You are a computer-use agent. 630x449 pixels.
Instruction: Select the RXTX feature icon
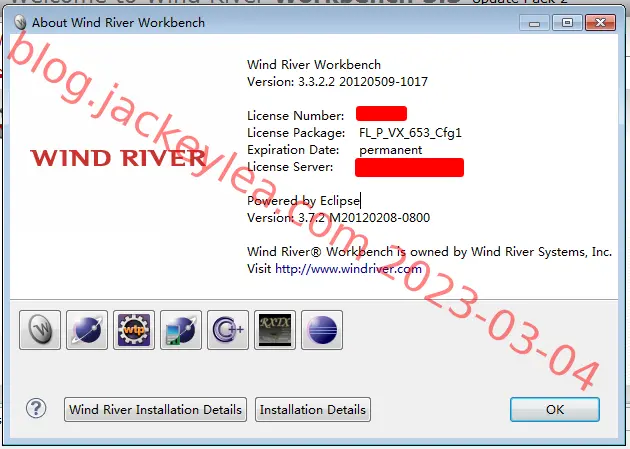pos(275,330)
